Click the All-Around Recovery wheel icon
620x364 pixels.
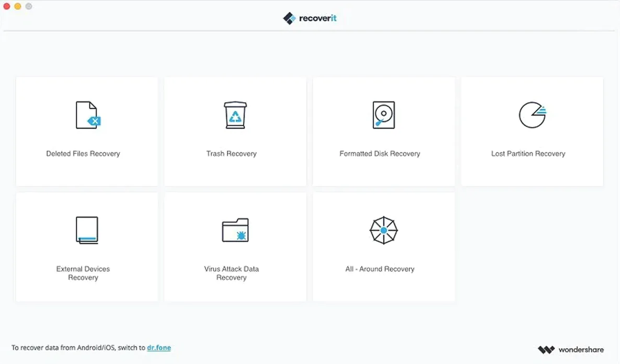384,230
